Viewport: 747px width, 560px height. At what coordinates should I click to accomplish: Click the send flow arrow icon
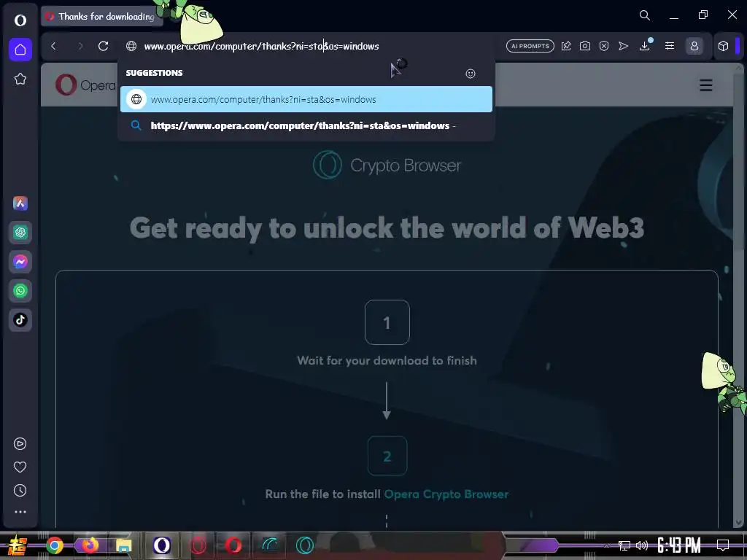[623, 46]
